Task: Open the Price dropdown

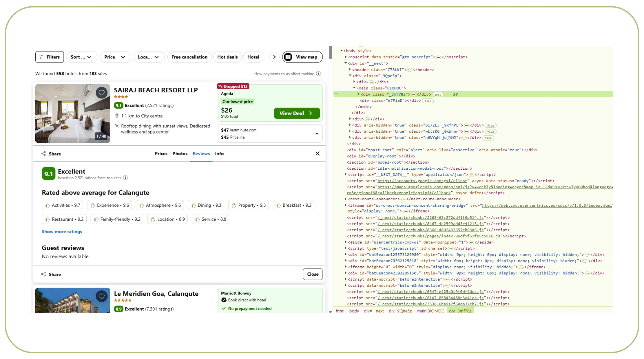Action: pyautogui.click(x=115, y=57)
